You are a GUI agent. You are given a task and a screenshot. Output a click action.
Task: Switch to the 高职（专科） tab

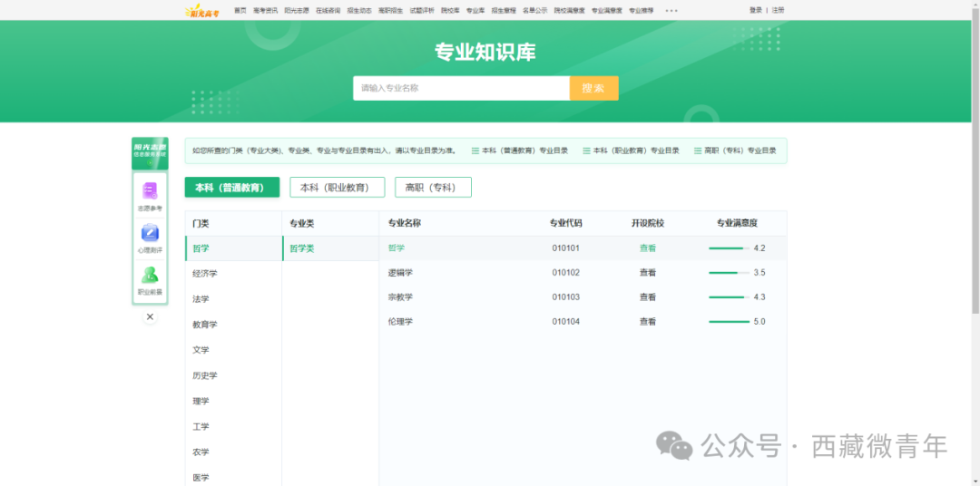(x=433, y=188)
